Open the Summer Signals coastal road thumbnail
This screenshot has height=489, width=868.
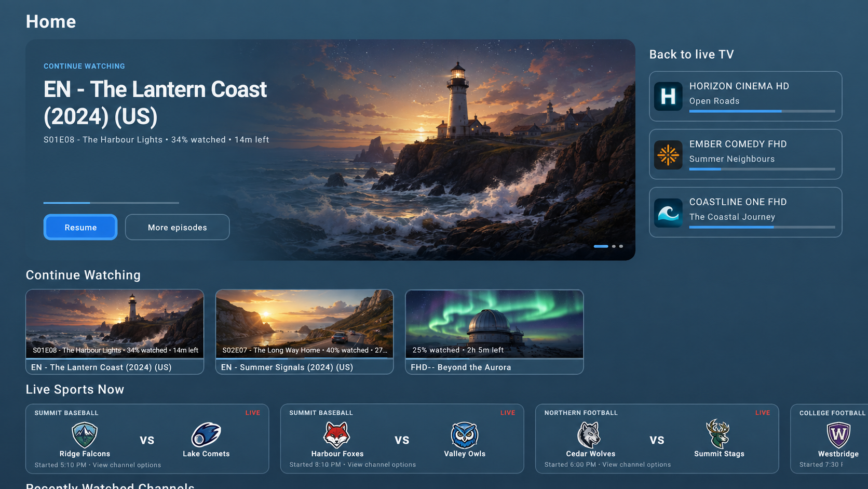coord(304,324)
